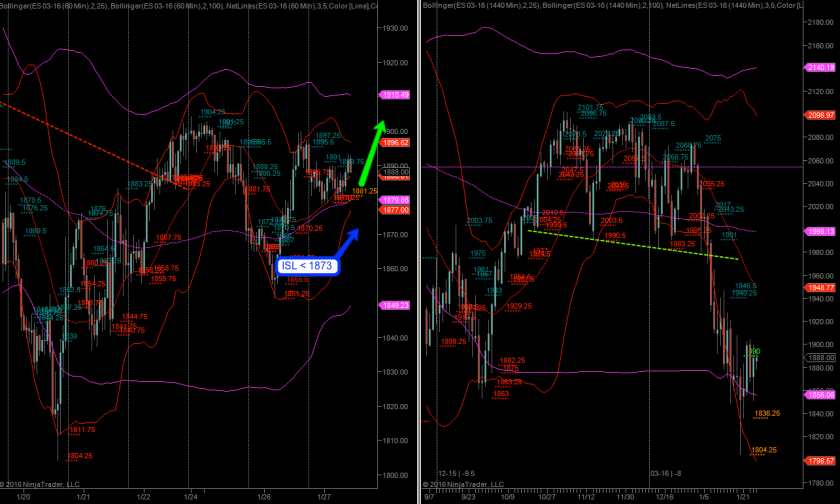Click the 1/26 date label
This screenshot has width=840, height=504.
click(264, 497)
